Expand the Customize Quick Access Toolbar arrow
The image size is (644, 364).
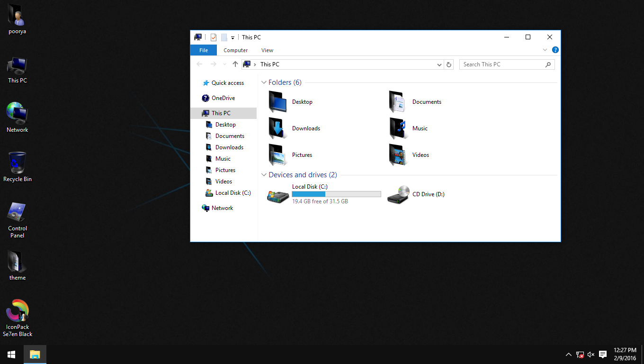point(233,37)
